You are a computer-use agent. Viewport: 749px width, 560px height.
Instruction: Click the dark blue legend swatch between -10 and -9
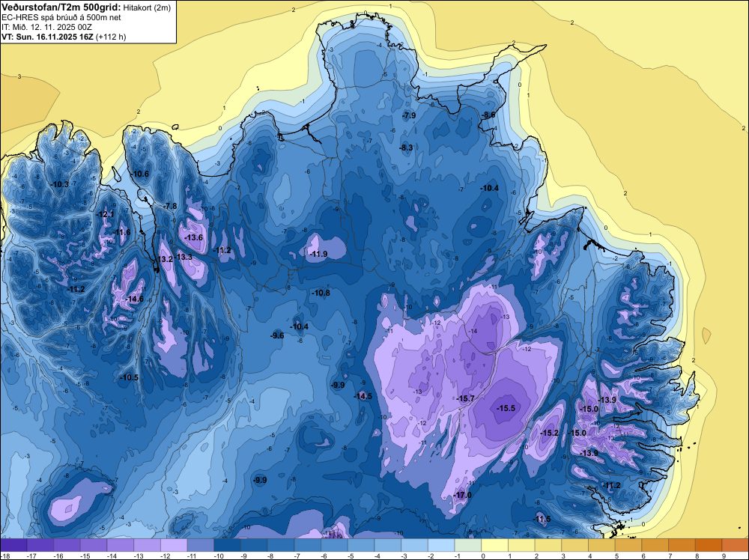point(228,545)
